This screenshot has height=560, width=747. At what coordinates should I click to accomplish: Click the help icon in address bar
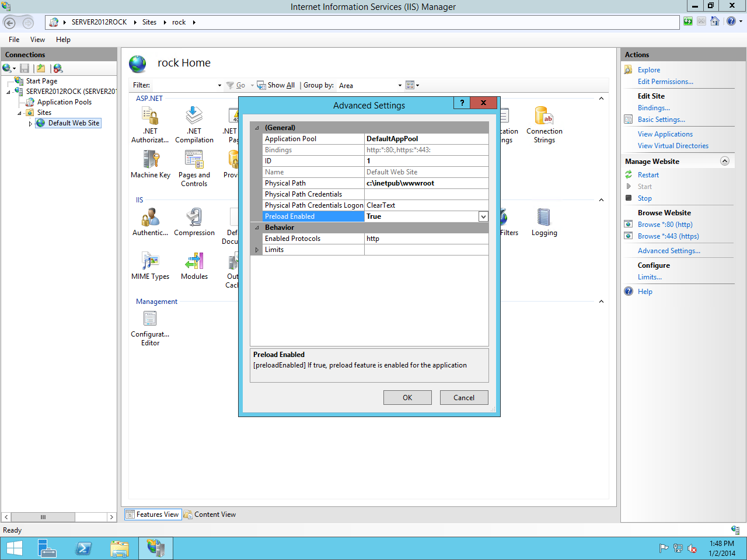coord(731,22)
